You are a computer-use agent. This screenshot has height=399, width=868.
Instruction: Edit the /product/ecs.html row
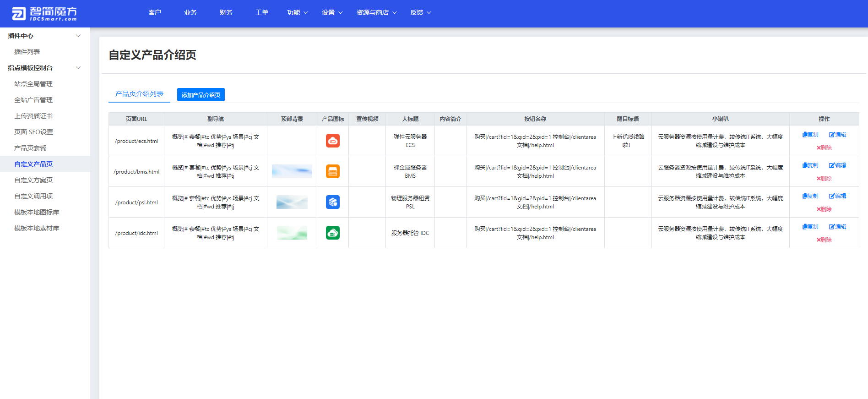point(837,135)
